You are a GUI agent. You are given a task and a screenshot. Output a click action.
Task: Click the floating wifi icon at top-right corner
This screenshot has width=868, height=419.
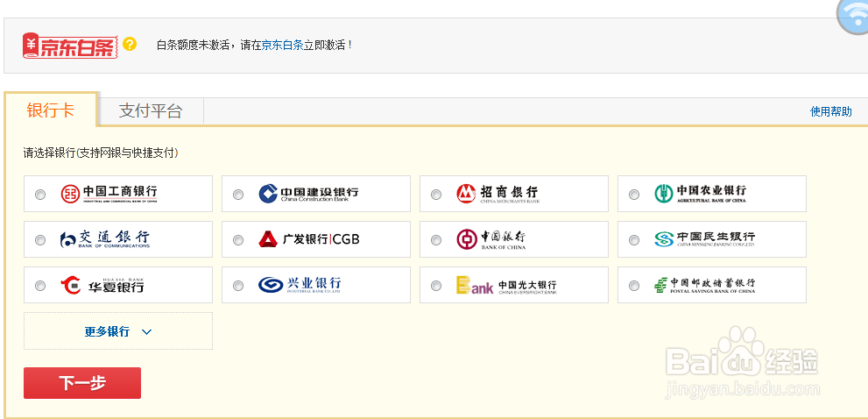[x=854, y=16]
